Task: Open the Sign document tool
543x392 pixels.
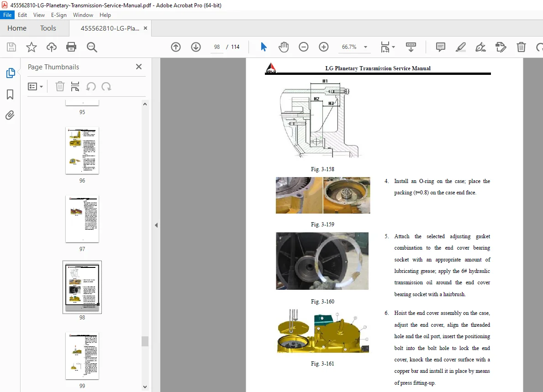Action: [x=481, y=47]
